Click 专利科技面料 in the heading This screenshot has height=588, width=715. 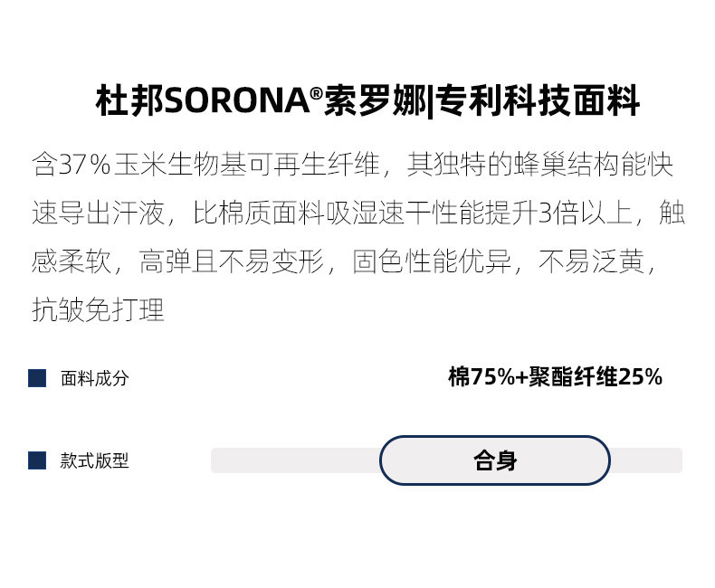539,101
